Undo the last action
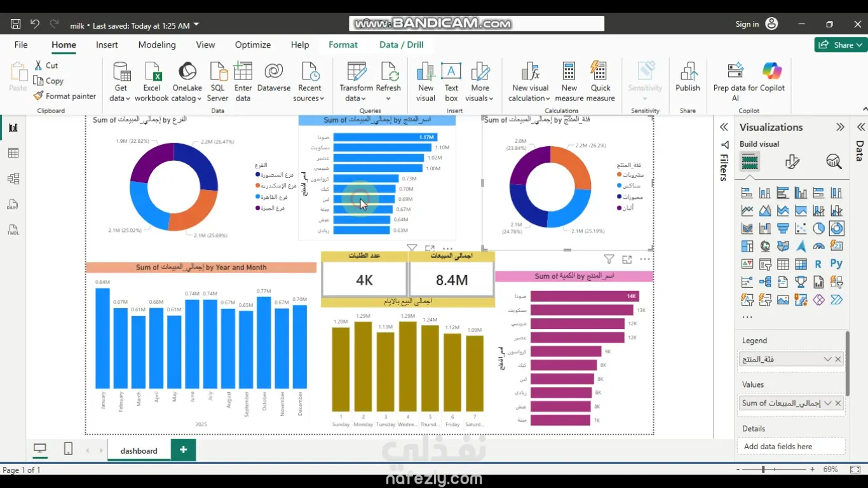 (x=35, y=24)
